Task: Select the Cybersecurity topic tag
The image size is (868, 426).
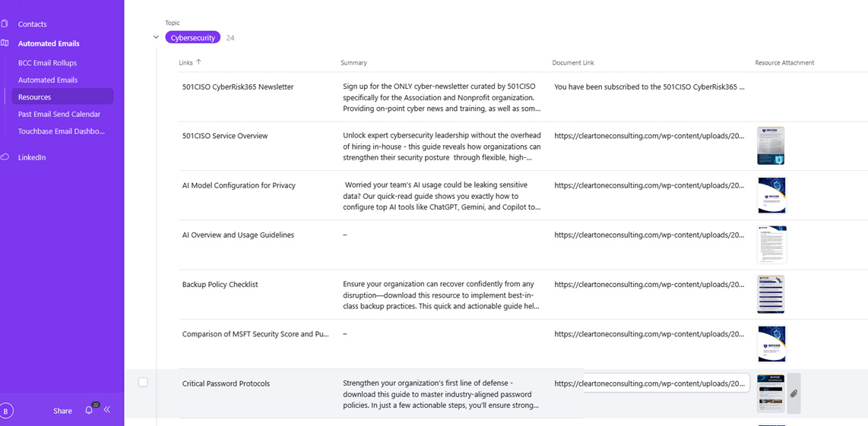Action: coord(192,37)
